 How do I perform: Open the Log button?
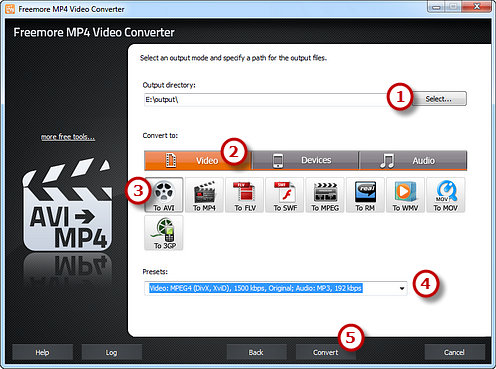tap(112, 352)
